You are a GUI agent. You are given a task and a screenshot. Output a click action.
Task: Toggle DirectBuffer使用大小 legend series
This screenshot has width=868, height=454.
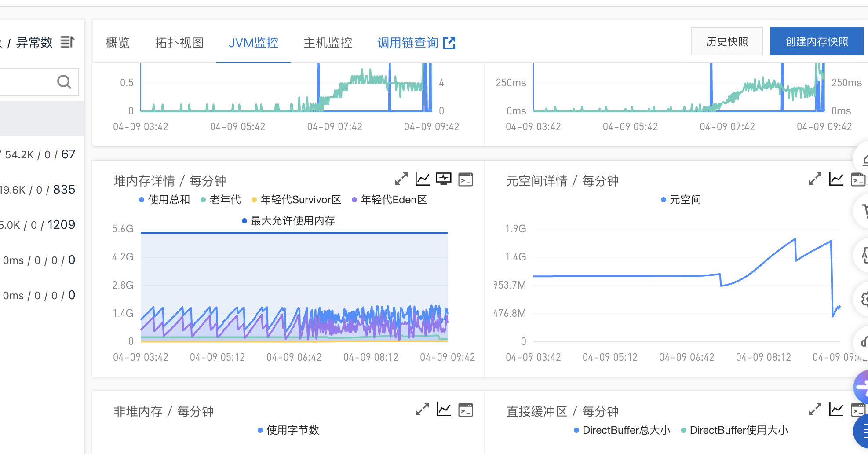tap(735, 430)
